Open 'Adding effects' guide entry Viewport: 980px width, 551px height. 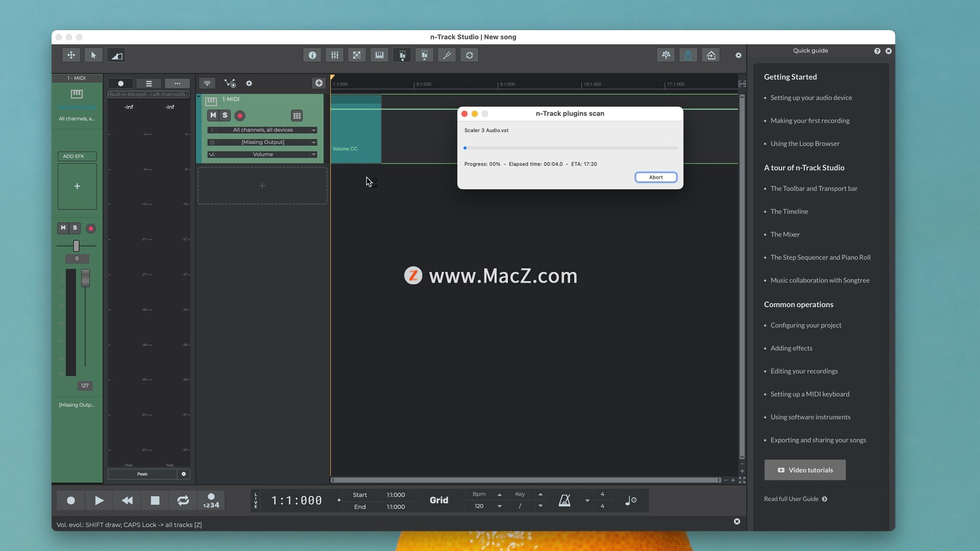[791, 348]
